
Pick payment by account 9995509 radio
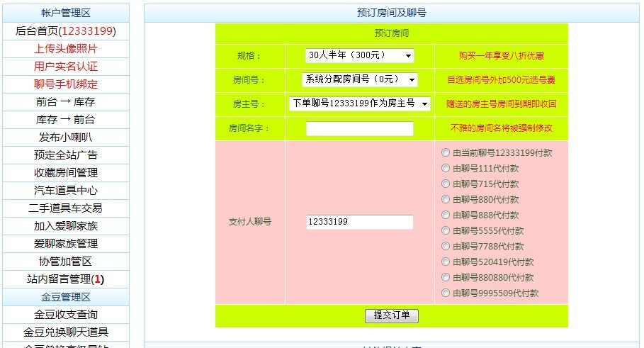pyautogui.click(x=446, y=293)
